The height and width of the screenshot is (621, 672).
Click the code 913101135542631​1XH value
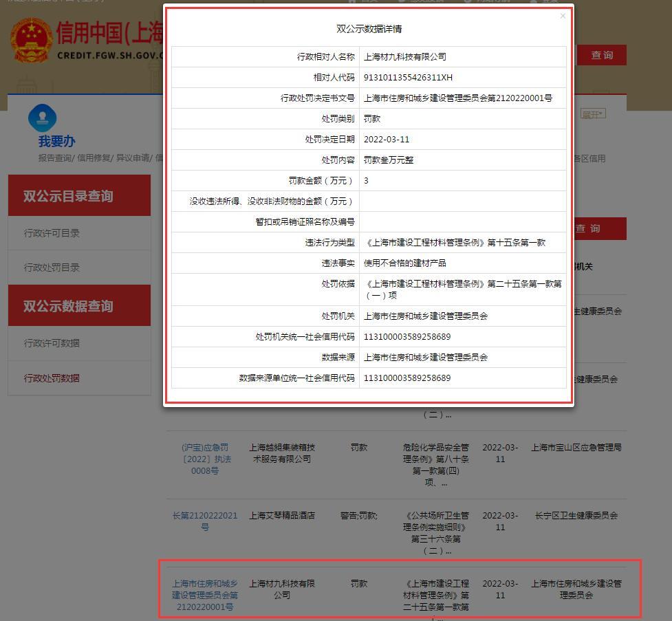(408, 78)
